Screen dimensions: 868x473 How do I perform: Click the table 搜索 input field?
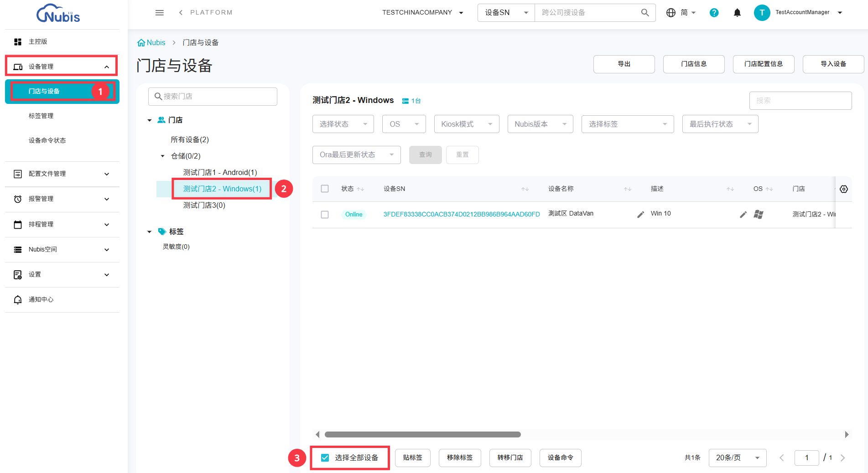800,101
